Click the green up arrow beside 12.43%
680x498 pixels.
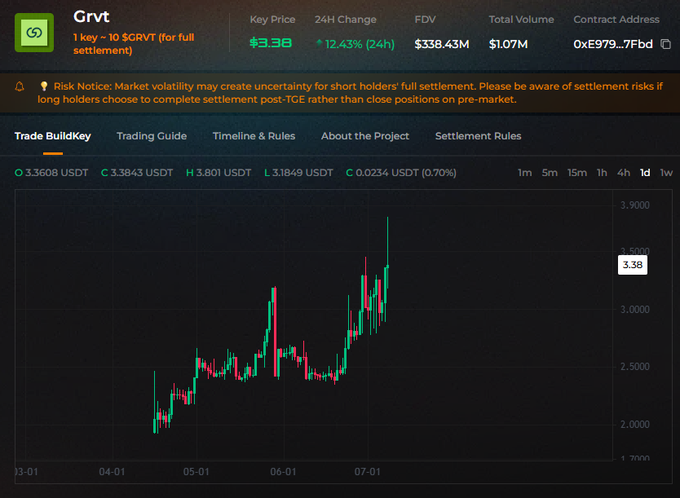click(x=319, y=43)
